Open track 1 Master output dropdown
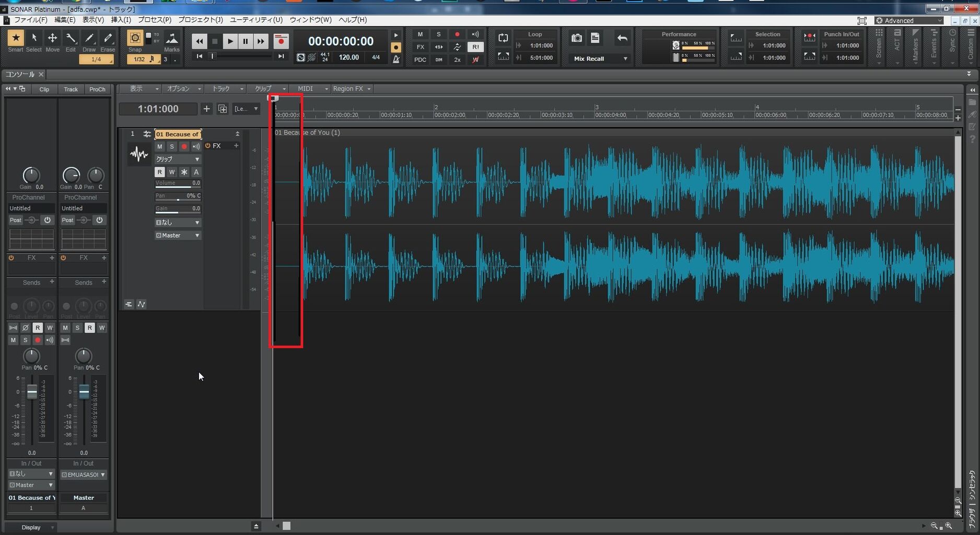Viewport: 980px width, 535px height. [178, 235]
